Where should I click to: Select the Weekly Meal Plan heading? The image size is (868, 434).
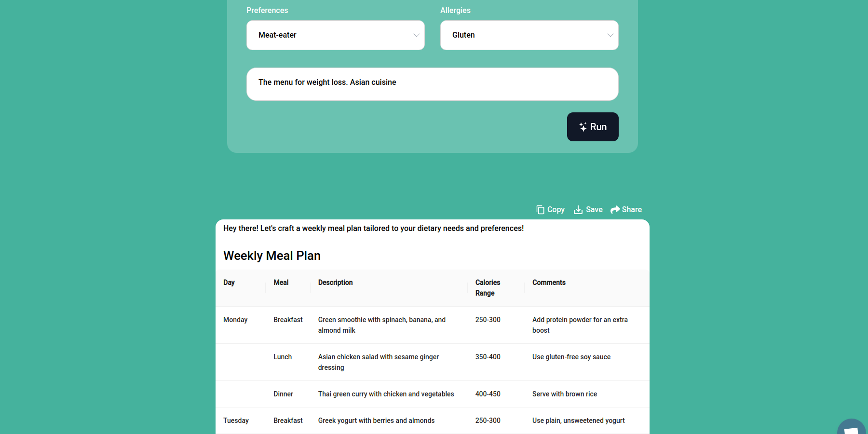pyautogui.click(x=271, y=256)
